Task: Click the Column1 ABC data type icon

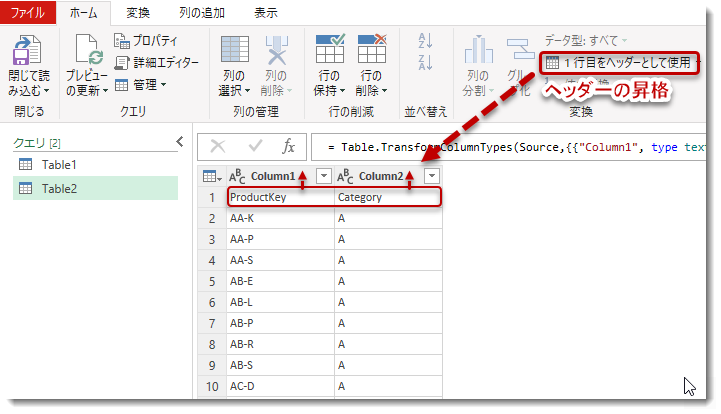Action: pyautogui.click(x=237, y=176)
